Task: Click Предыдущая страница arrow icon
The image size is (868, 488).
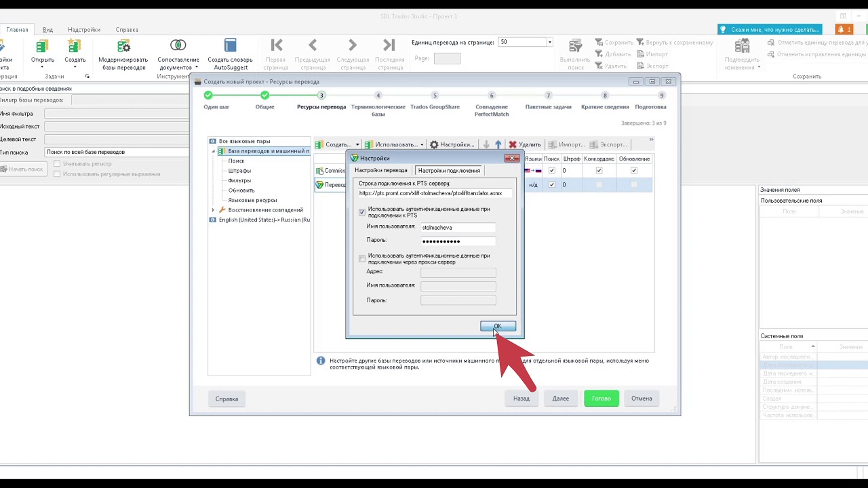Action: click(x=313, y=45)
